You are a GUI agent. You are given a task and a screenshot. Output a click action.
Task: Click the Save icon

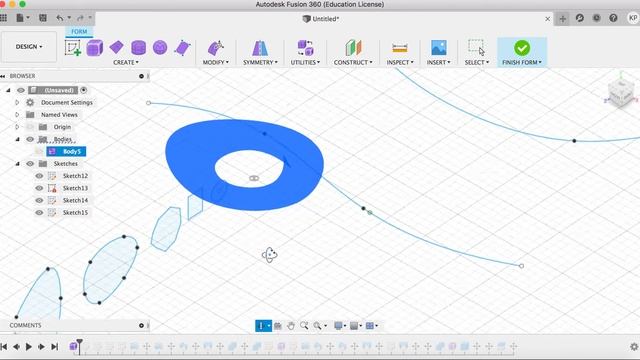pos(42,18)
